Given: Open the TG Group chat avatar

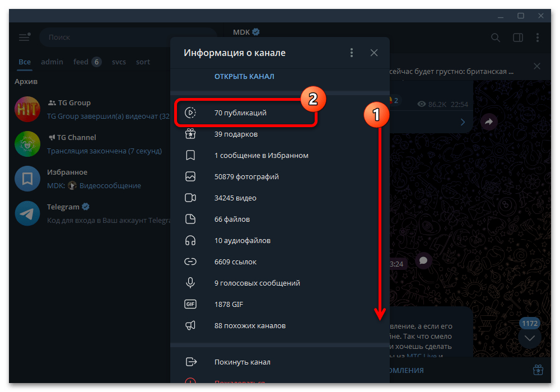Looking at the screenshot, I should pyautogui.click(x=27, y=109).
